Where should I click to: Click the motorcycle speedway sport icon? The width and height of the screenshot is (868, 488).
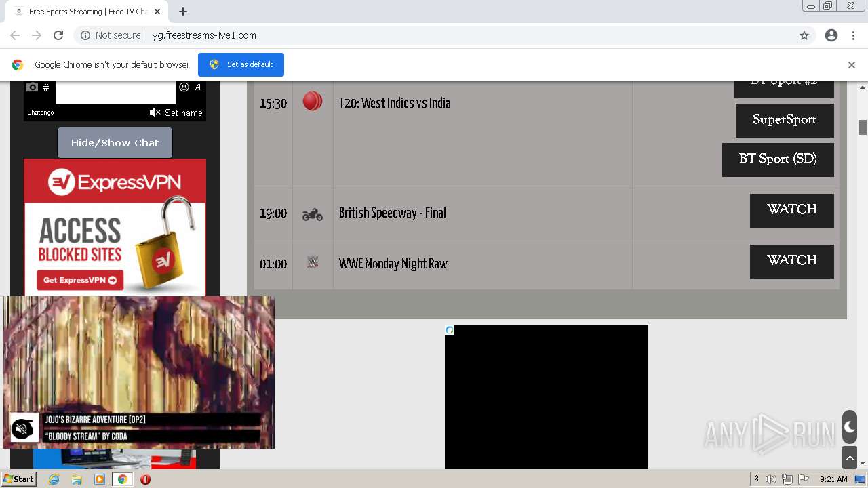pos(313,214)
